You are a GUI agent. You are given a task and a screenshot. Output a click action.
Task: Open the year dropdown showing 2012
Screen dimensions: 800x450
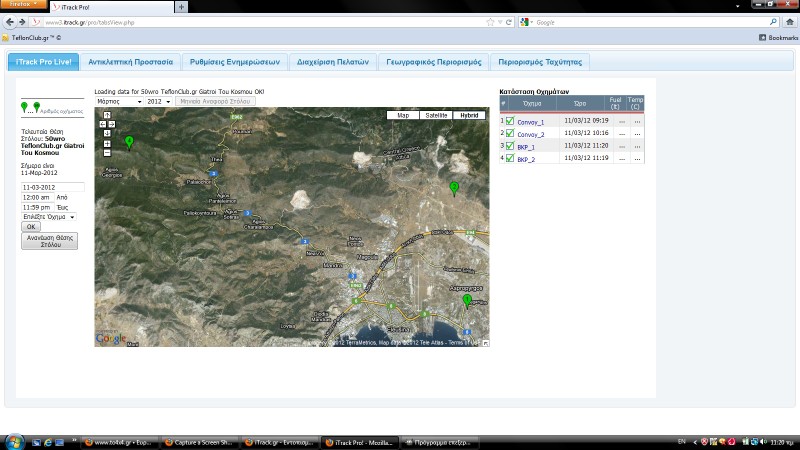tap(159, 102)
